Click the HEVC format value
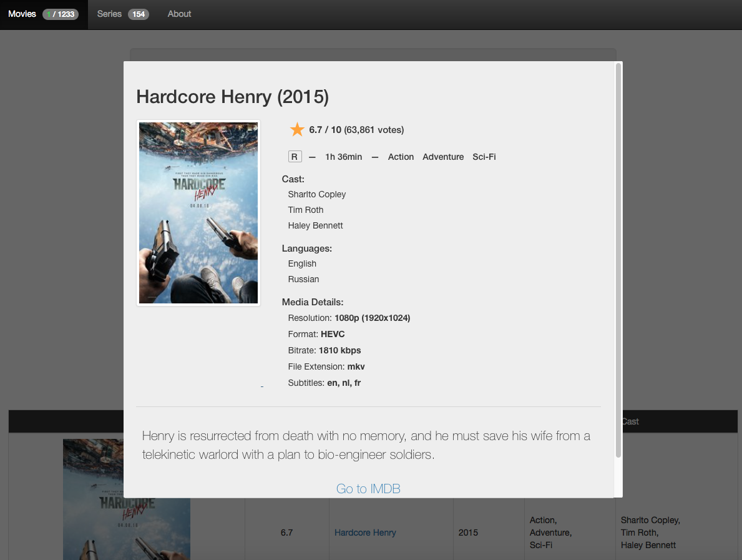The image size is (742, 560). [333, 334]
